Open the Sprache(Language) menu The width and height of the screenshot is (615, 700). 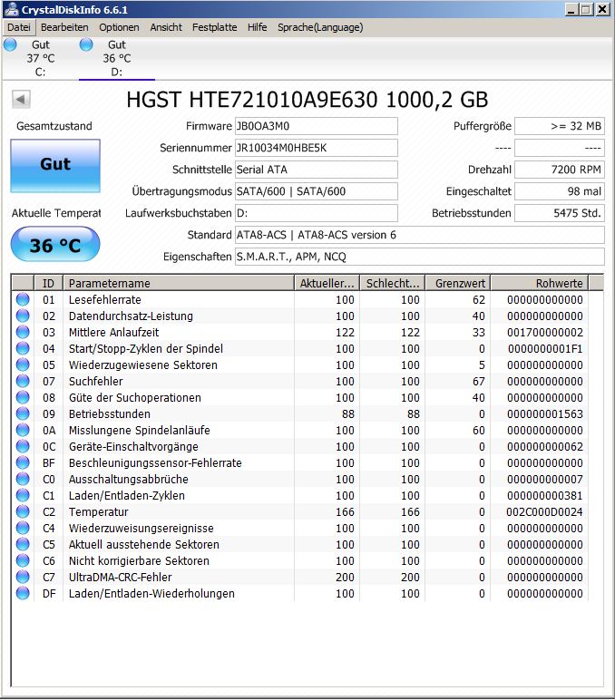[320, 27]
